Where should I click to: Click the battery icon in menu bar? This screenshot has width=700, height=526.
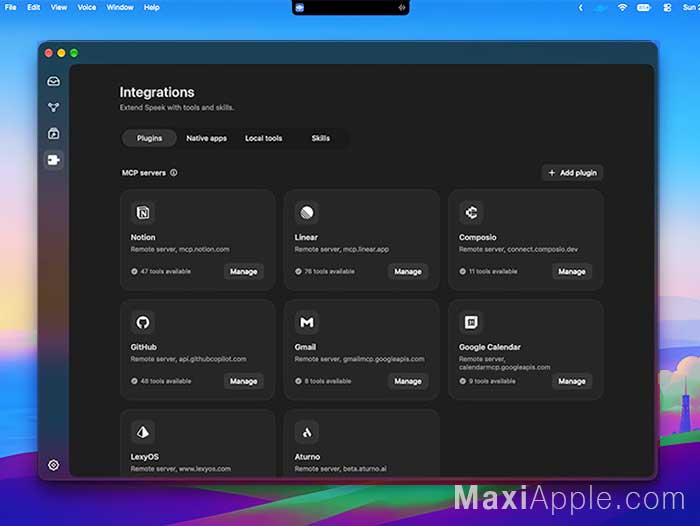pos(644,7)
